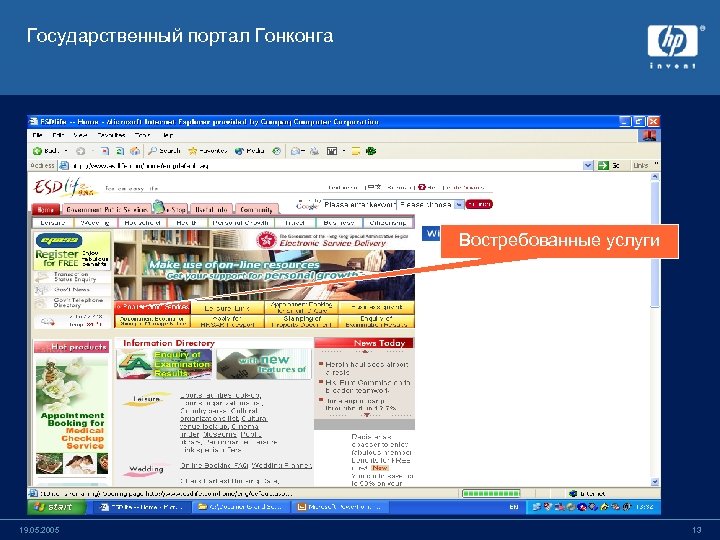
Task: Click the Back arrow icon in IE toolbar
Action: coord(37,151)
